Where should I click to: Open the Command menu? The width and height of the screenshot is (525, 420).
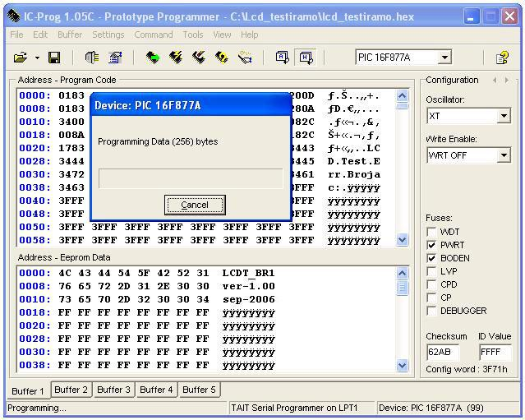click(154, 35)
